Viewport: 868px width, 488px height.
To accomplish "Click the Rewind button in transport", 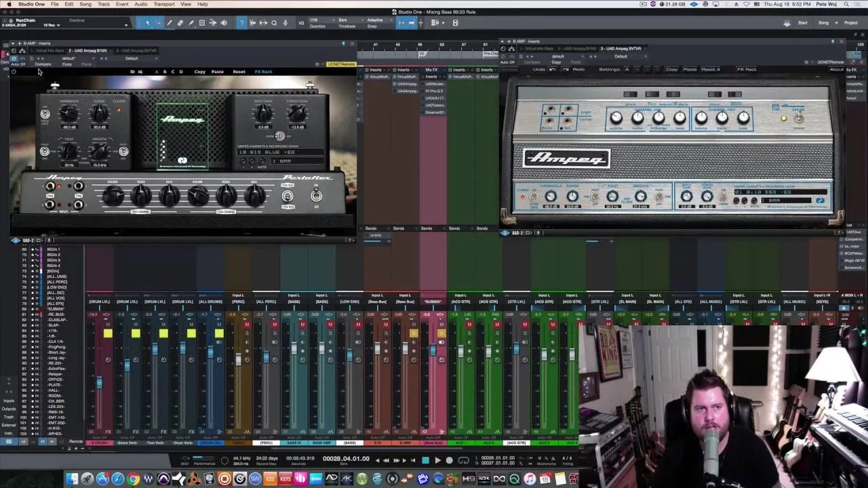I will (x=387, y=460).
